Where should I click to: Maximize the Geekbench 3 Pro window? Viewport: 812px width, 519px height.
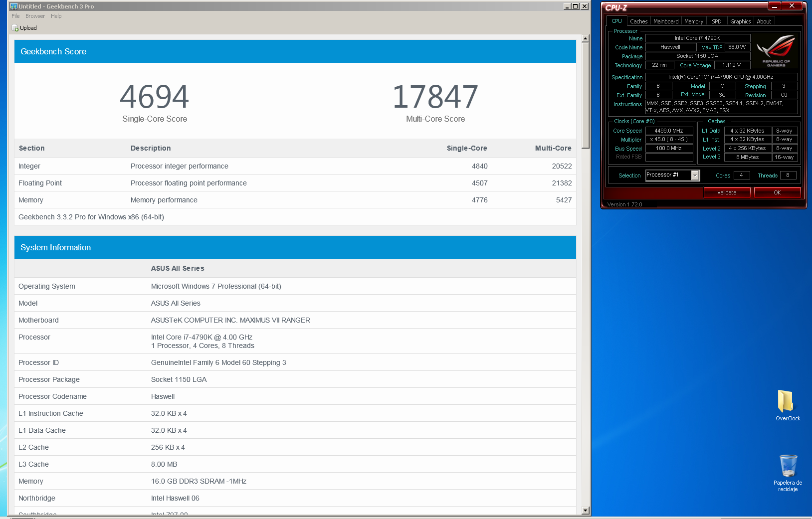coord(576,6)
